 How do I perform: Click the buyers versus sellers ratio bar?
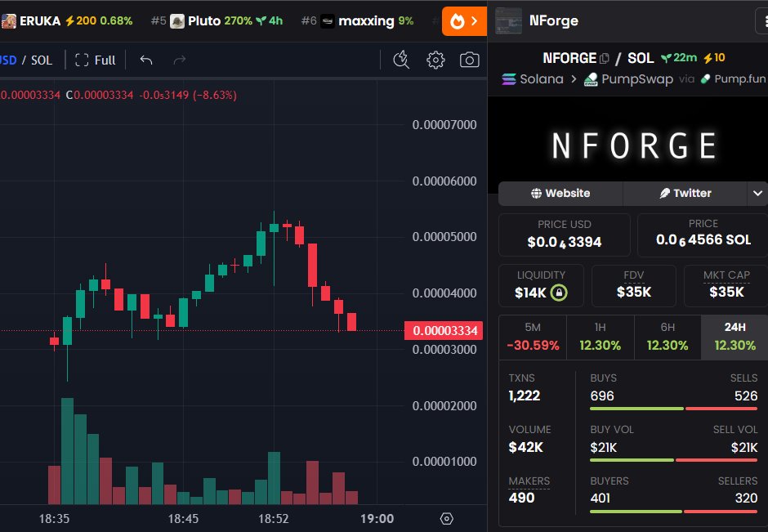[x=673, y=512]
